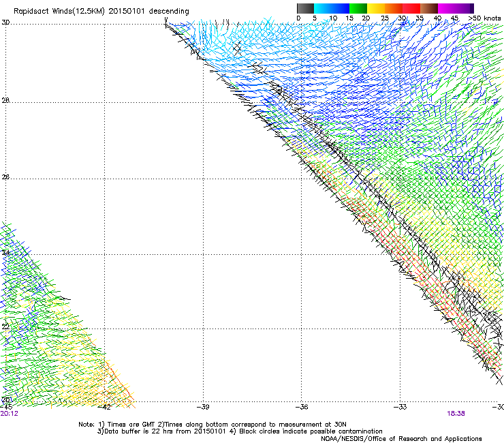Viewport: 504px width, 443px height.
Task: Click the purple '18:38' time stamp
Action: 456,414
